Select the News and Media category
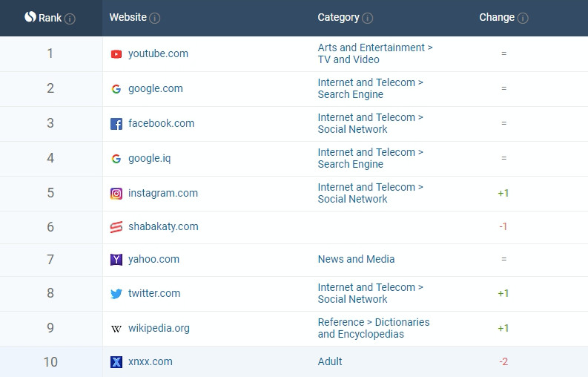588x377 pixels. (x=356, y=260)
